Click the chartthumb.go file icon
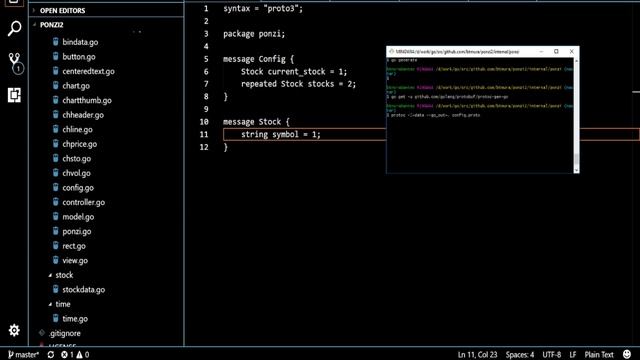Viewport: 640px width, 360px height. coord(56,100)
